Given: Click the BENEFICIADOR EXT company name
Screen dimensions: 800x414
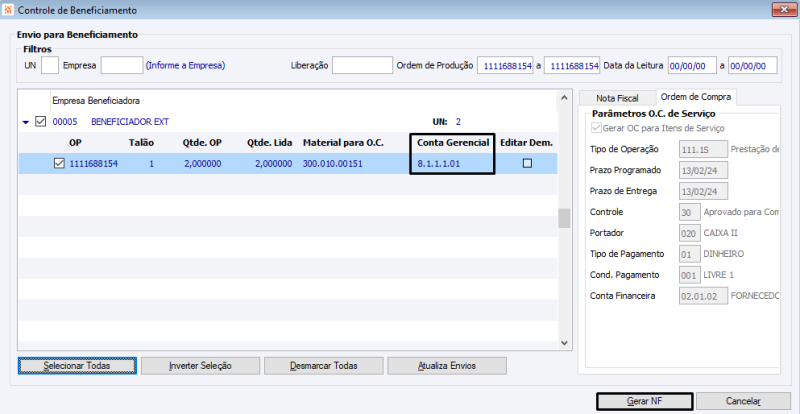Looking at the screenshot, I should pyautogui.click(x=130, y=122).
